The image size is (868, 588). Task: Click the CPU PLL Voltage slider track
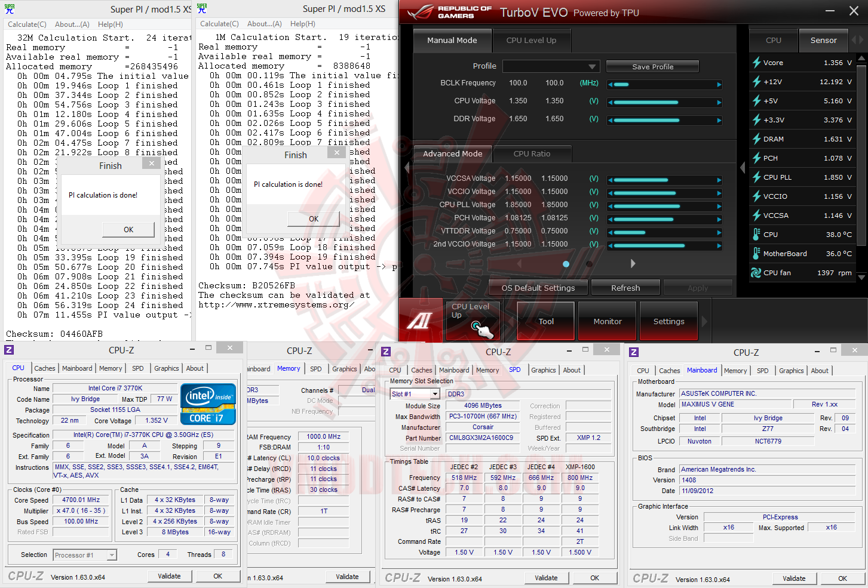(x=665, y=206)
